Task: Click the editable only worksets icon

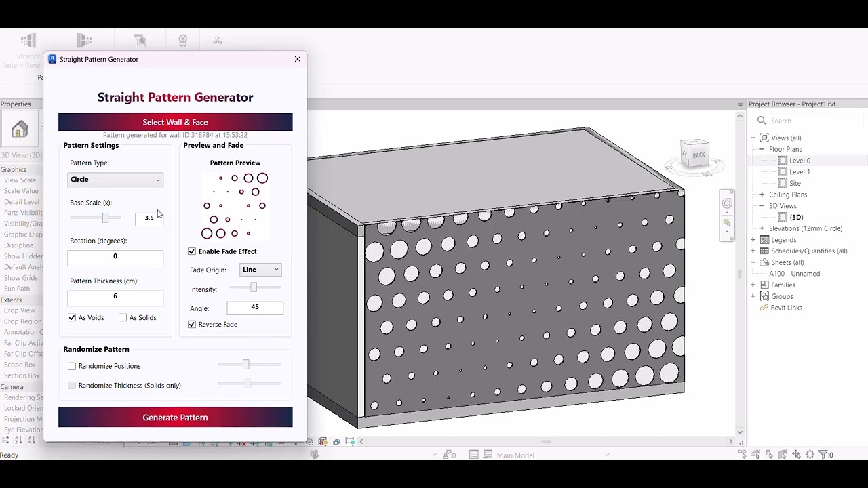Action: point(448,455)
